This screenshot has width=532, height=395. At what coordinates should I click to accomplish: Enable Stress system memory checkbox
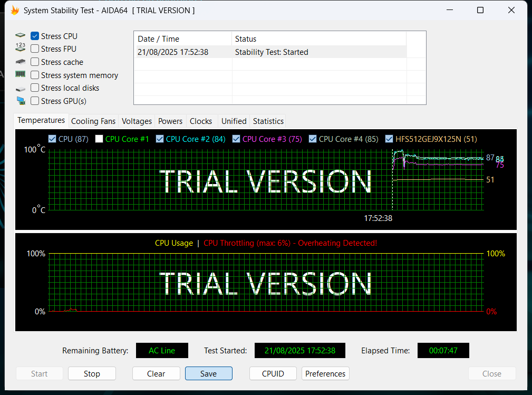(x=35, y=75)
